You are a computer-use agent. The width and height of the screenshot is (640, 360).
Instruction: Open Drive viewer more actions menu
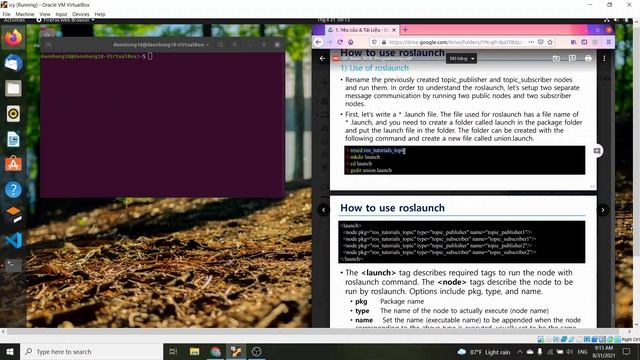604,58
